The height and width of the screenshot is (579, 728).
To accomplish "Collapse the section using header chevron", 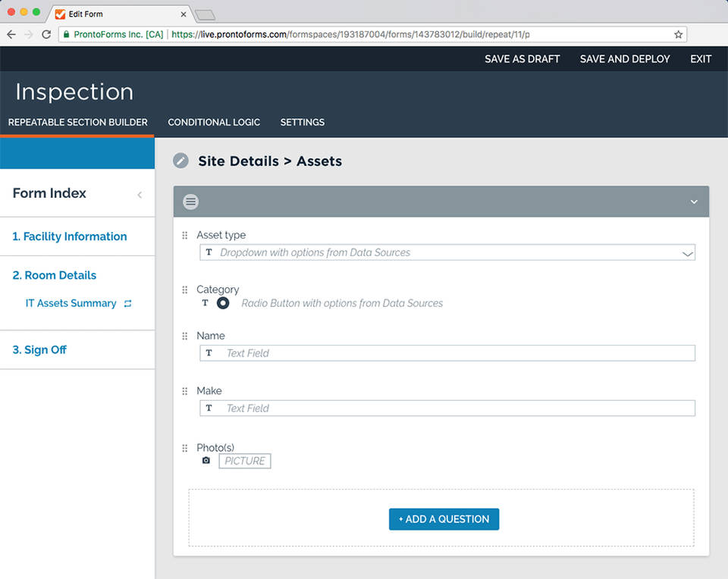I will pos(693,202).
